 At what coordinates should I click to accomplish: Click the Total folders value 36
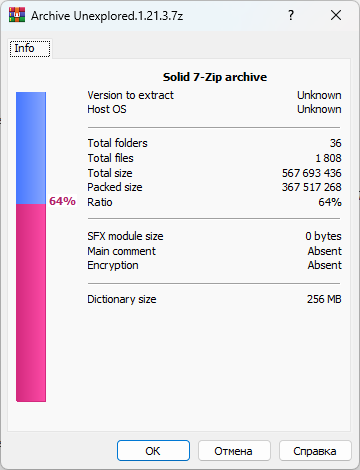[x=335, y=143]
